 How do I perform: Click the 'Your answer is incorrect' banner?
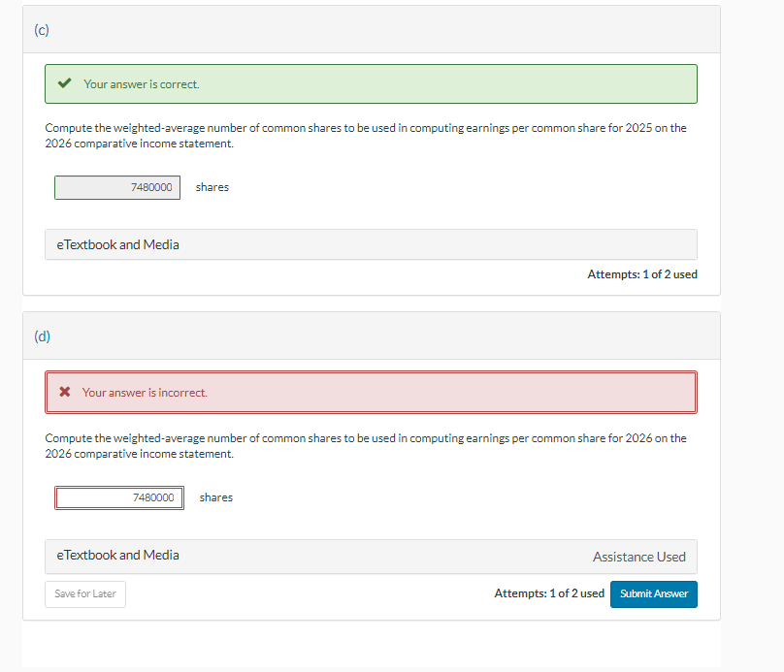coord(371,392)
